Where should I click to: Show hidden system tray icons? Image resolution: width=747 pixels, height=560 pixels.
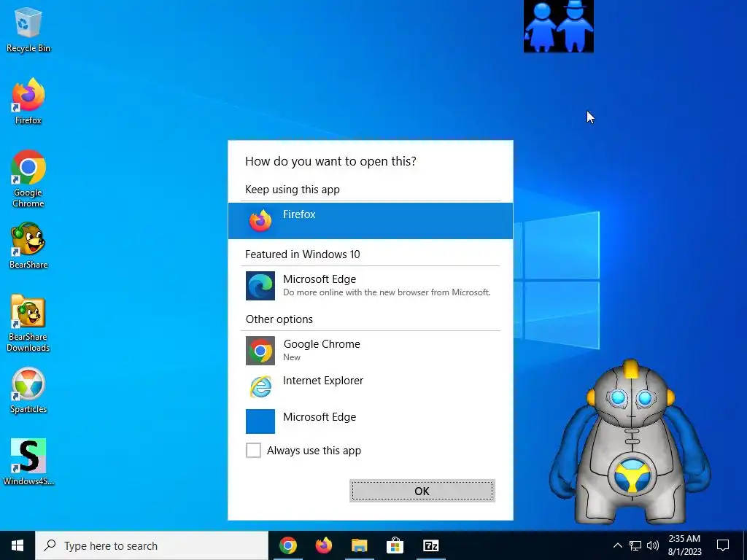coord(617,545)
